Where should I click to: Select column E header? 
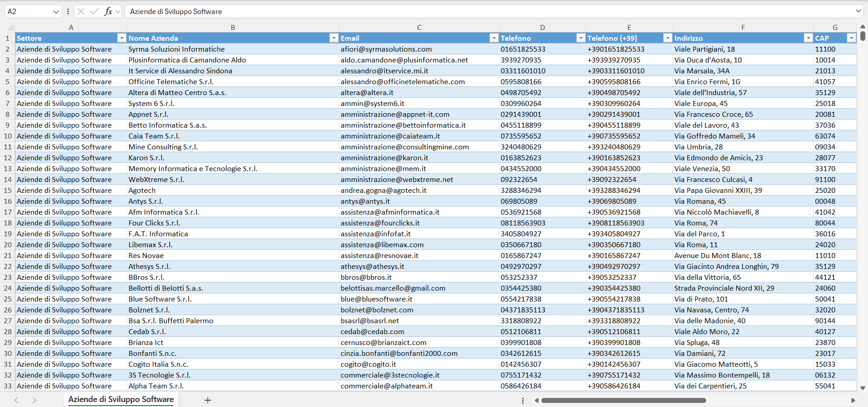(629, 28)
